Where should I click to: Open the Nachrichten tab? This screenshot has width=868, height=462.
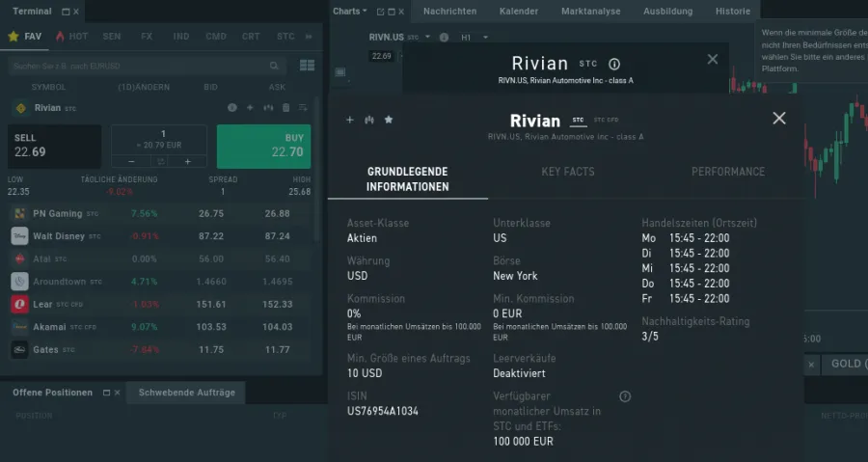[450, 11]
